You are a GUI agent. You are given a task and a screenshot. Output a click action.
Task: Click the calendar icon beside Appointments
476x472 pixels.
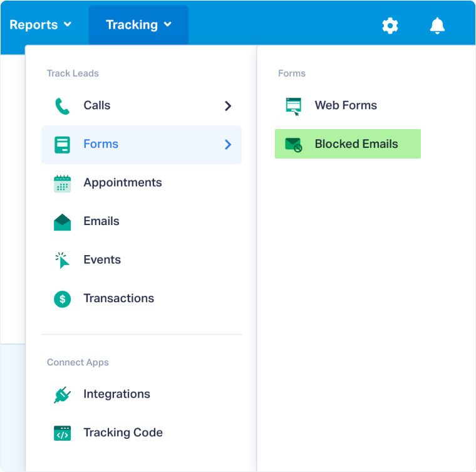click(62, 183)
